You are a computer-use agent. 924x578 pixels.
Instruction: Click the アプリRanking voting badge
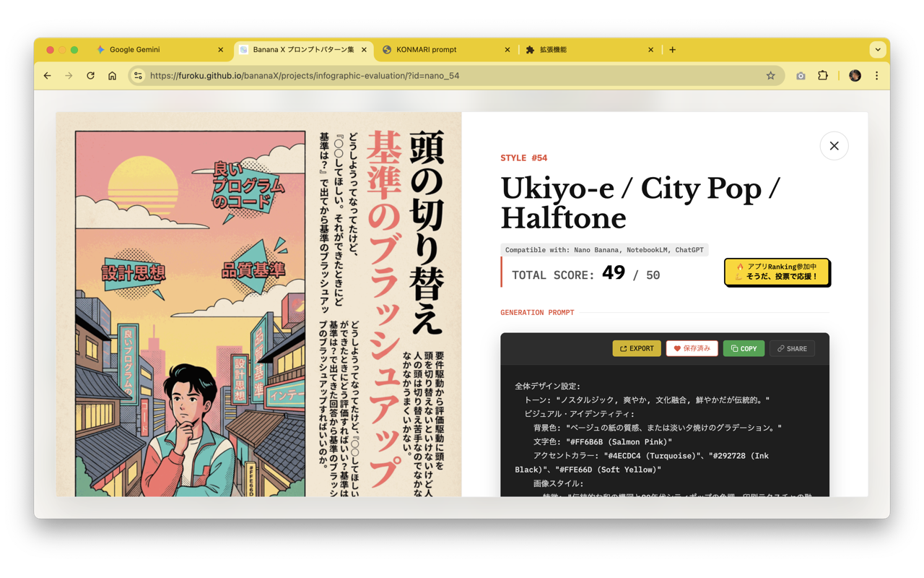coord(777,272)
